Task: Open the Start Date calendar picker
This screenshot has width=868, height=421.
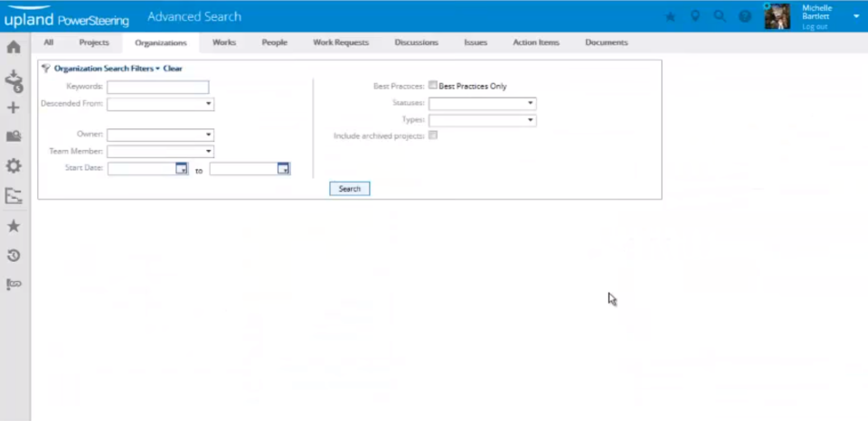Action: point(182,169)
